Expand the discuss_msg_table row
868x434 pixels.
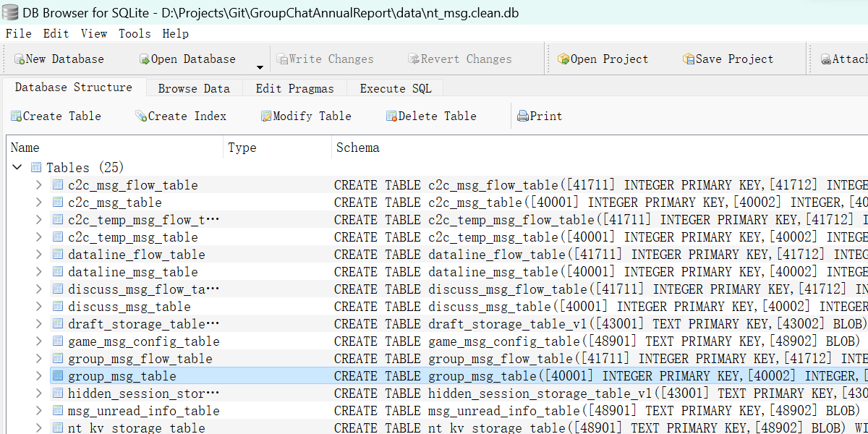pyautogui.click(x=39, y=307)
